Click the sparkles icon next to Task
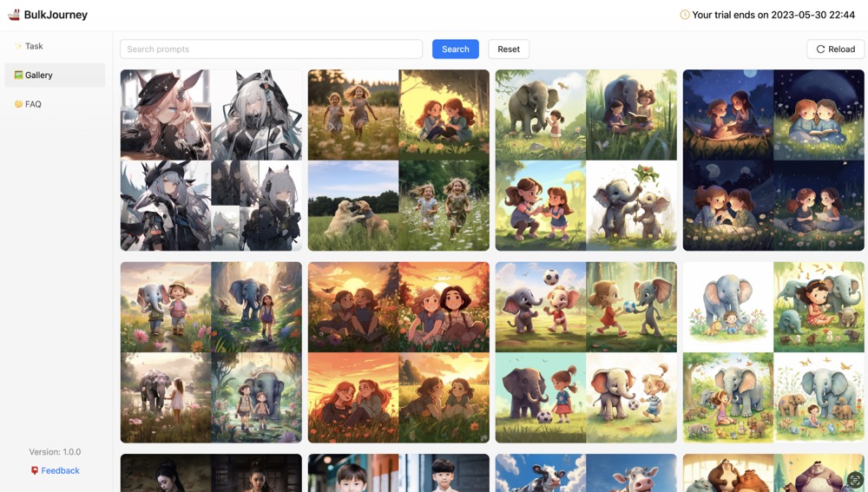This screenshot has width=868, height=492. [x=18, y=46]
